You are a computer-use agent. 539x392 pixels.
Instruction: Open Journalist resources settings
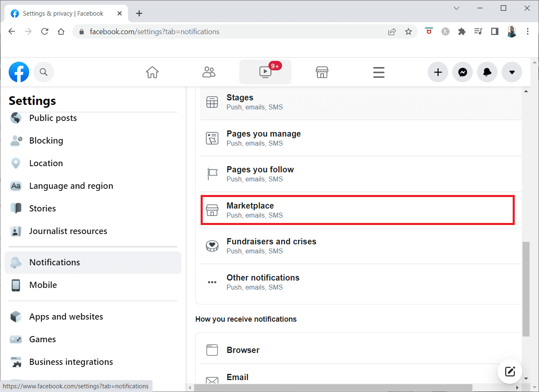tap(93, 231)
